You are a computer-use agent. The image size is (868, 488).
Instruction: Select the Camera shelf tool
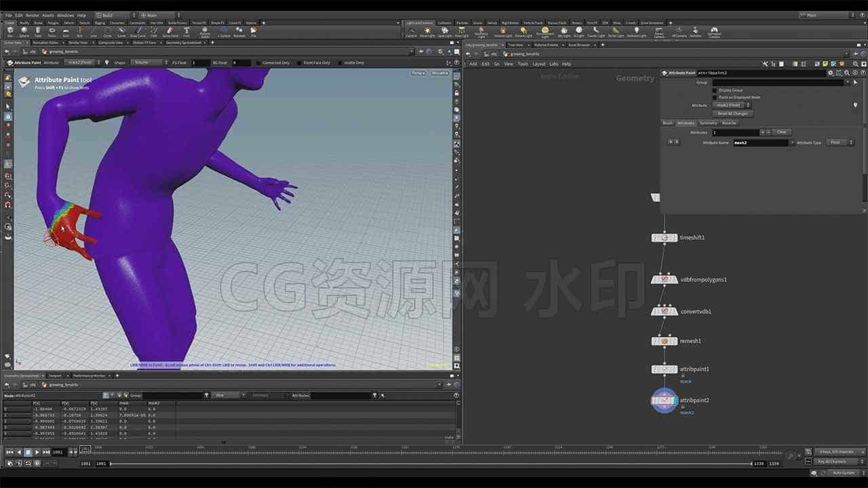pyautogui.click(x=411, y=31)
